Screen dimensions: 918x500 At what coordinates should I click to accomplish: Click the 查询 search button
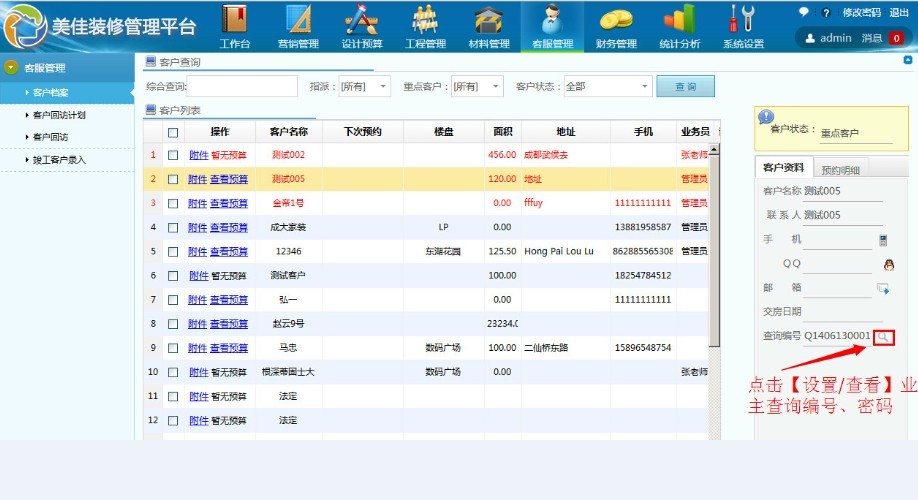coord(685,87)
